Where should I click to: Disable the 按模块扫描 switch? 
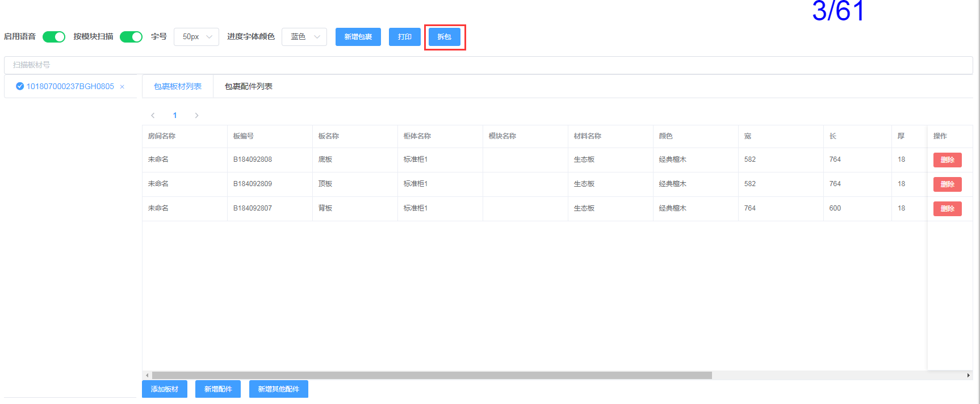tap(131, 37)
